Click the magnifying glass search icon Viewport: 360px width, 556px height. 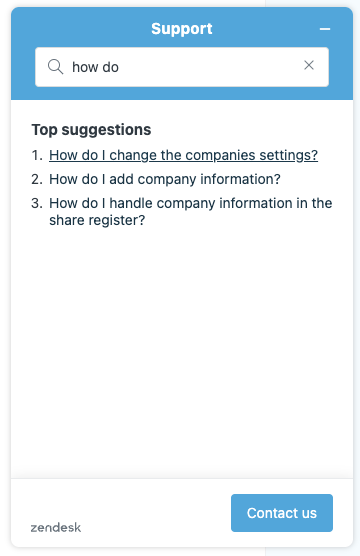click(x=55, y=67)
